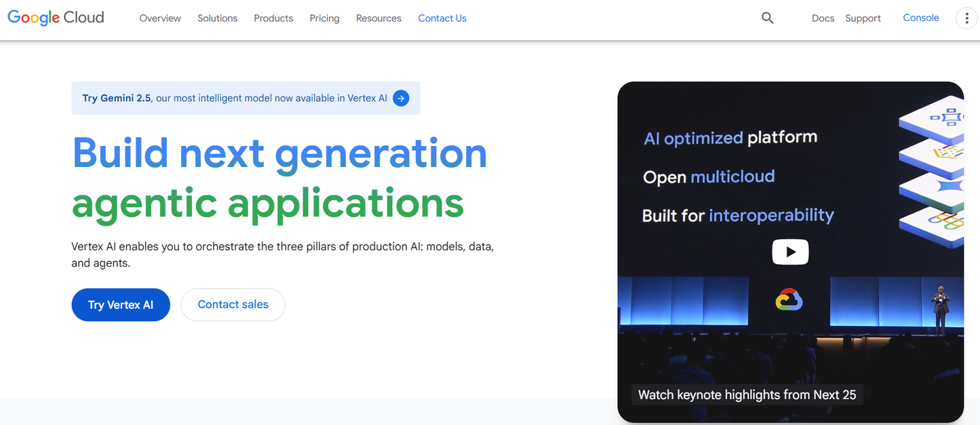Play the keynote video
The width and height of the screenshot is (980, 425).
790,252
